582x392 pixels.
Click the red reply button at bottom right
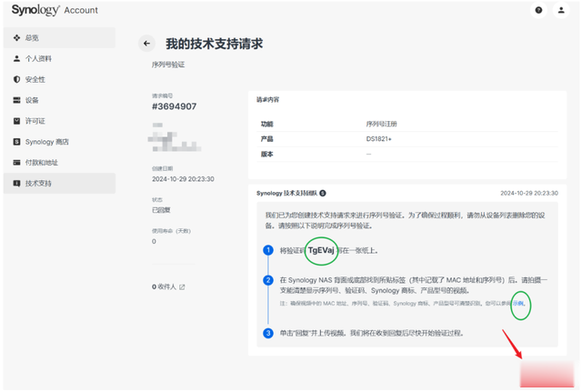[547, 375]
